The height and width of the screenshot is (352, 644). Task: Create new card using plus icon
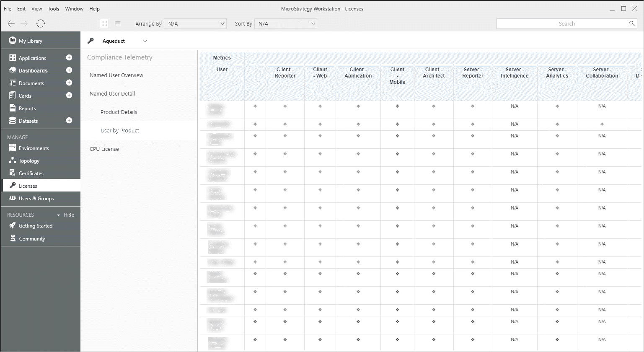(x=69, y=96)
